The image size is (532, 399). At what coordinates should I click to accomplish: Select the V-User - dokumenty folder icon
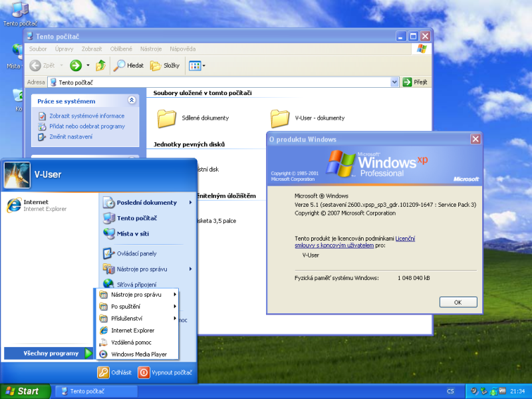(x=280, y=118)
